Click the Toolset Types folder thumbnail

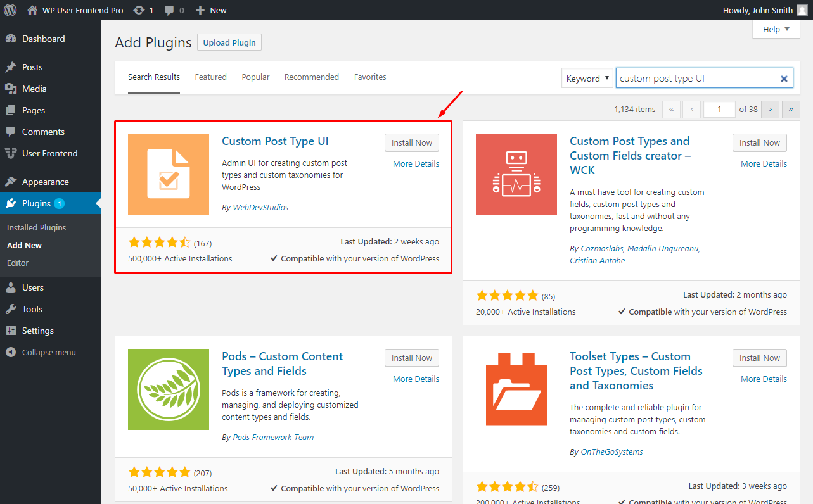[516, 389]
